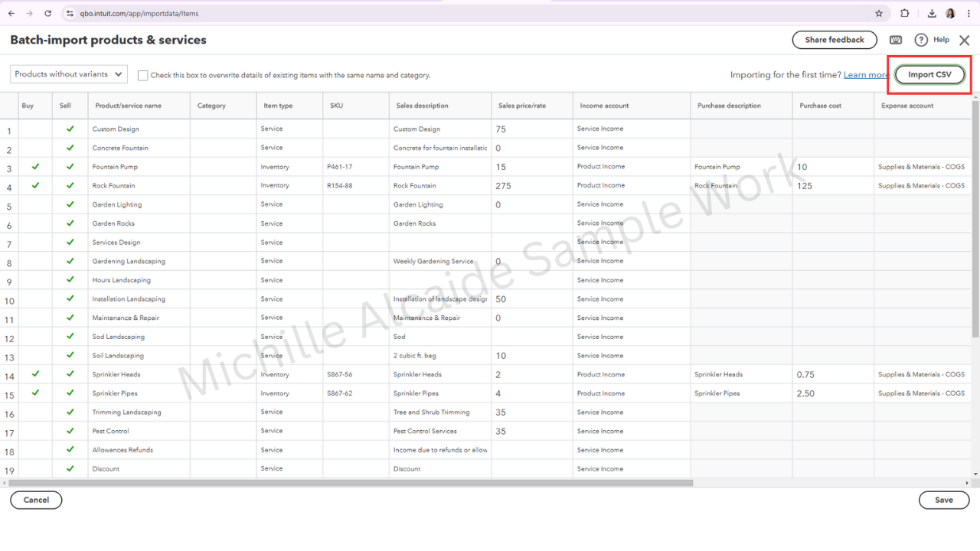980x551 pixels.
Task: Click Pest Control Services description cell
Action: pyautogui.click(x=440, y=431)
